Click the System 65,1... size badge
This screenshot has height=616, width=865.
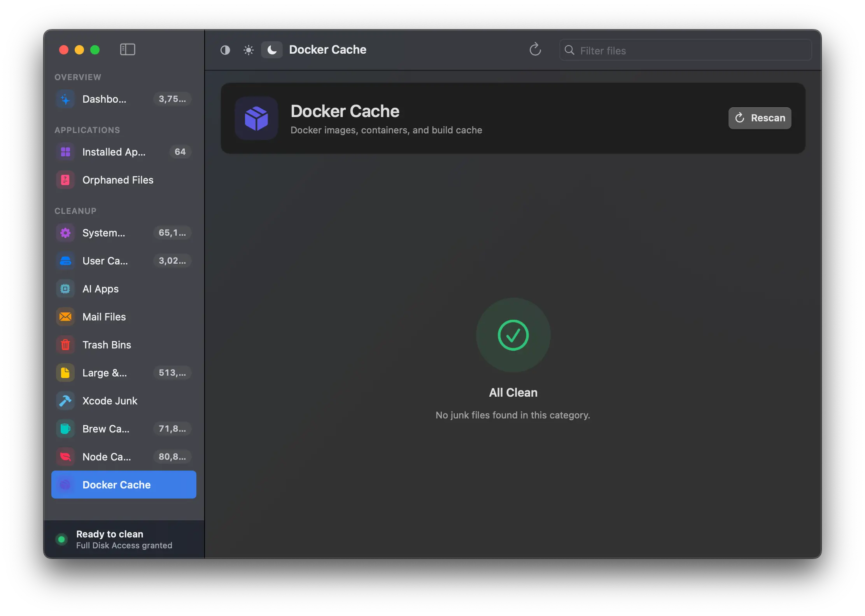172,233
